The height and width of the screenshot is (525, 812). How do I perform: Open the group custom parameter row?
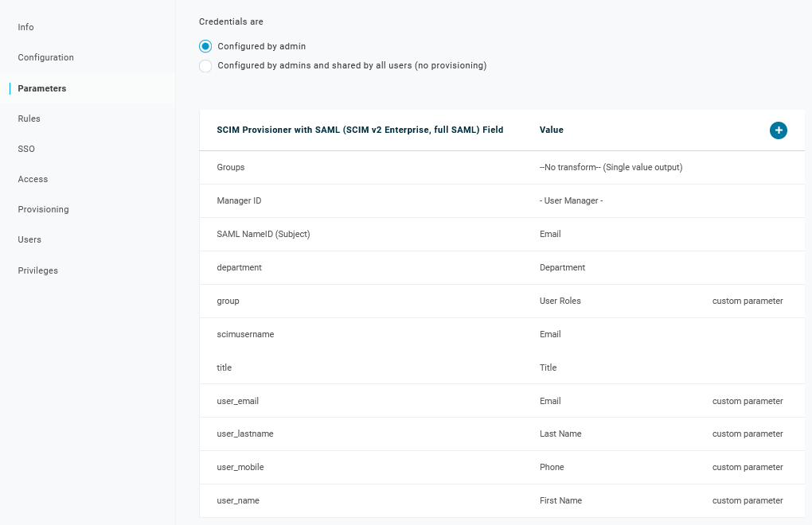228,301
